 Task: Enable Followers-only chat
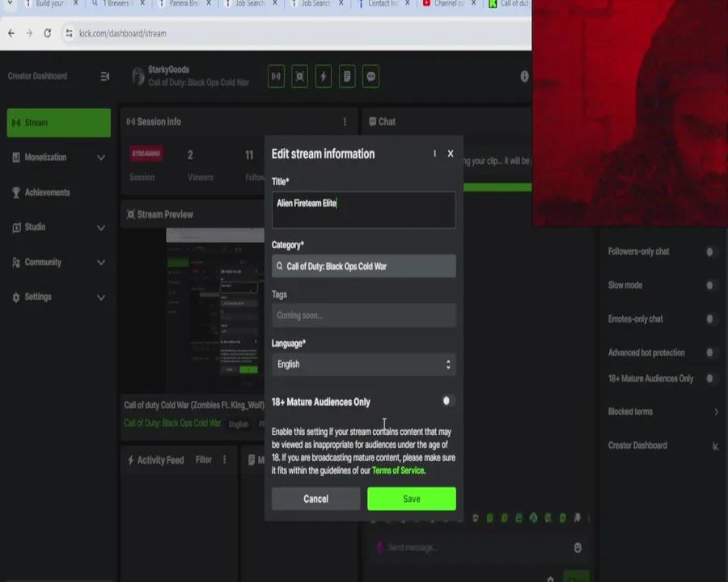[710, 251]
